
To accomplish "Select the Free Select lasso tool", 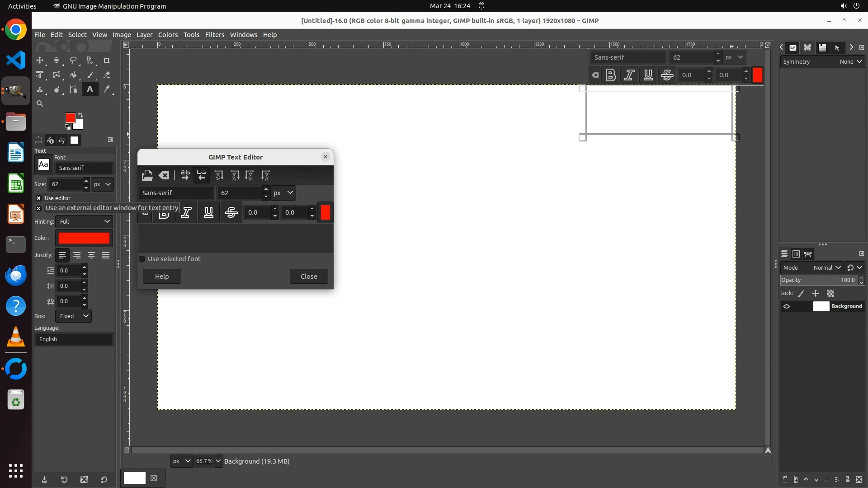I will click(x=73, y=60).
